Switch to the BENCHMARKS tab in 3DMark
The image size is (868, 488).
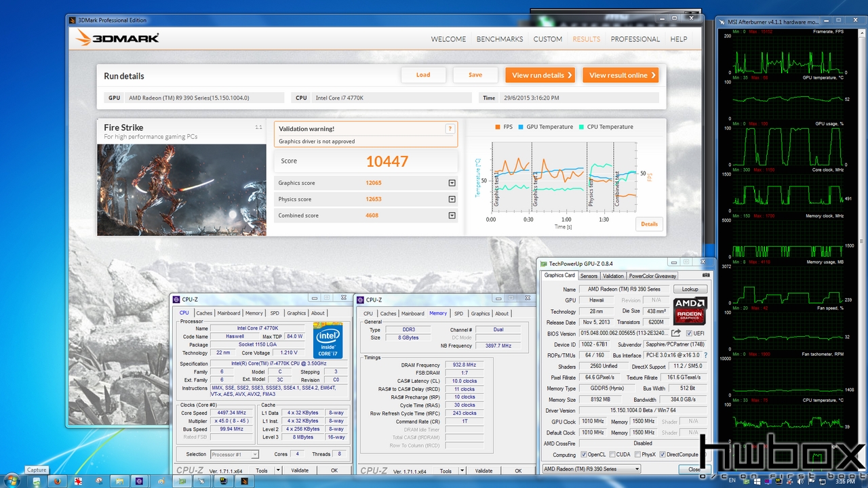coord(500,39)
